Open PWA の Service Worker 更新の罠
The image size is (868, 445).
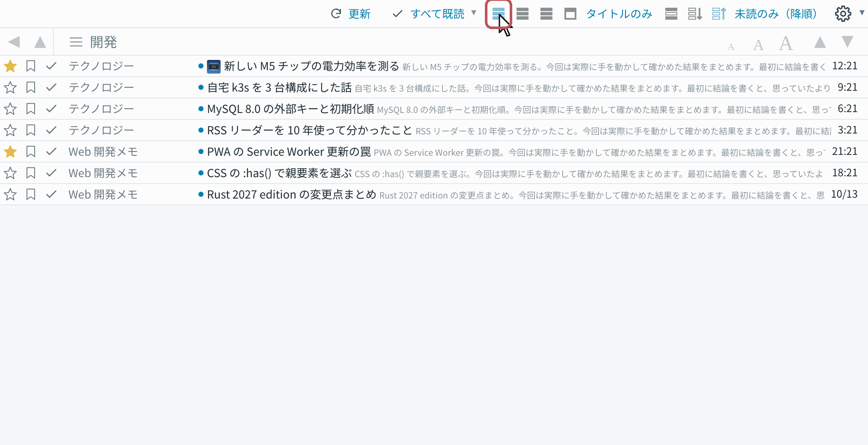[289, 151]
